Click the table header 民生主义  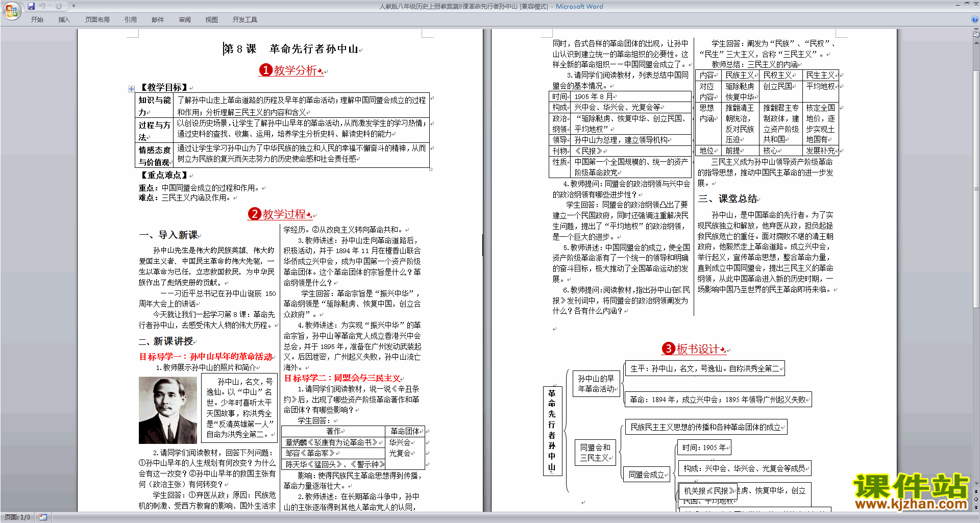pyautogui.click(x=821, y=75)
